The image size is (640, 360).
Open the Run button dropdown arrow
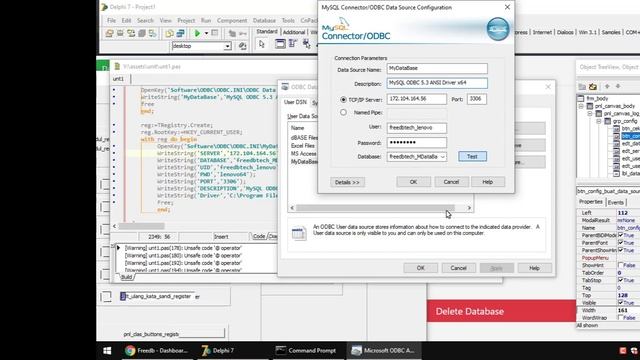(x=206, y=33)
